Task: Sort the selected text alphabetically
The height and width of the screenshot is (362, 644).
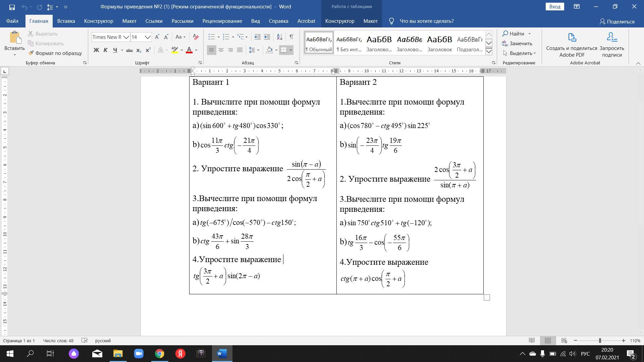Action: [x=280, y=37]
